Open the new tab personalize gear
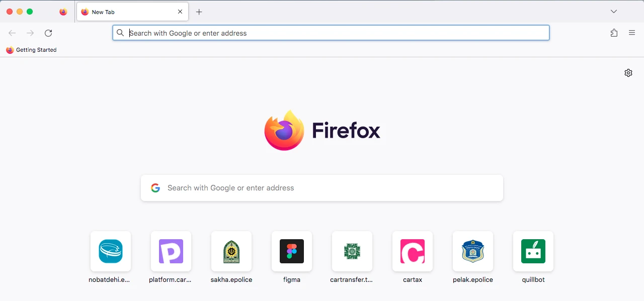The height and width of the screenshot is (301, 644). (628, 73)
